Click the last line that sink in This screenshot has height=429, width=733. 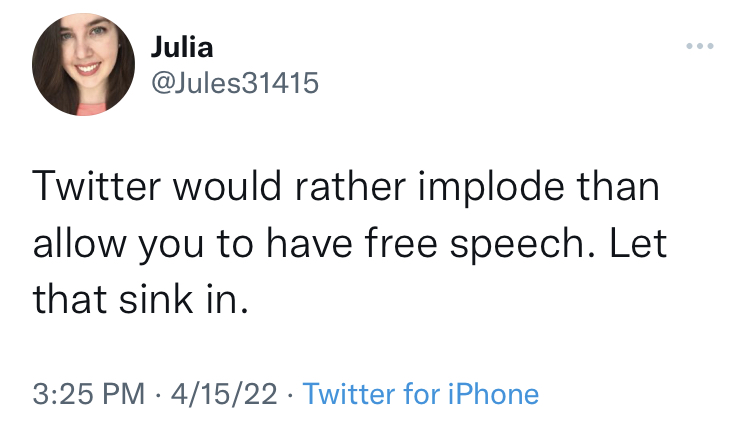click(x=140, y=300)
